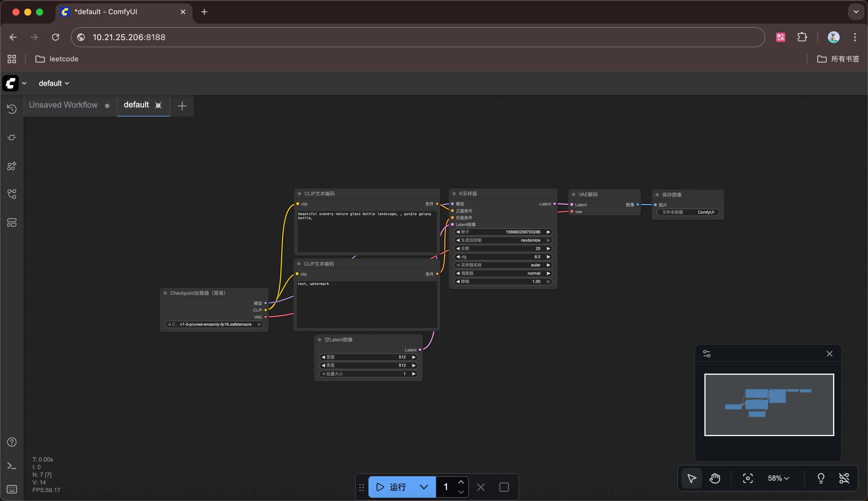Image resolution: width=868 pixels, height=501 pixels.
Task: Click the help question mark icon
Action: click(12, 442)
